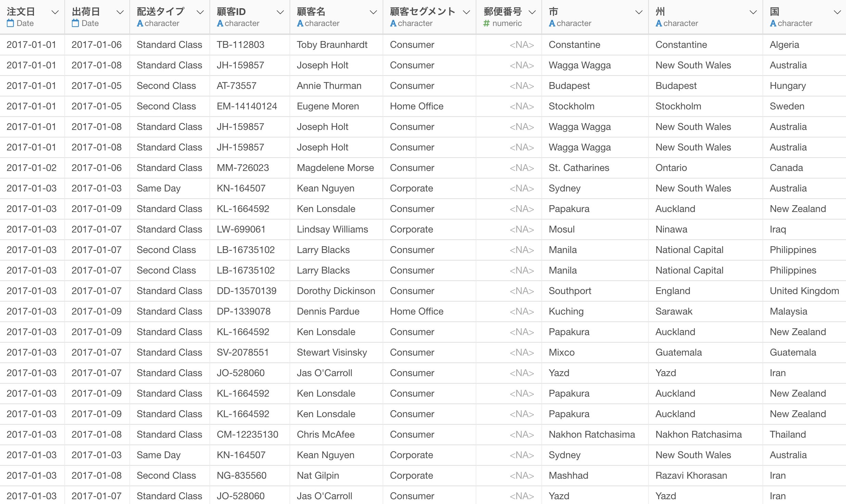
Task: Select the 顧客名 column header title
Action: point(311,12)
